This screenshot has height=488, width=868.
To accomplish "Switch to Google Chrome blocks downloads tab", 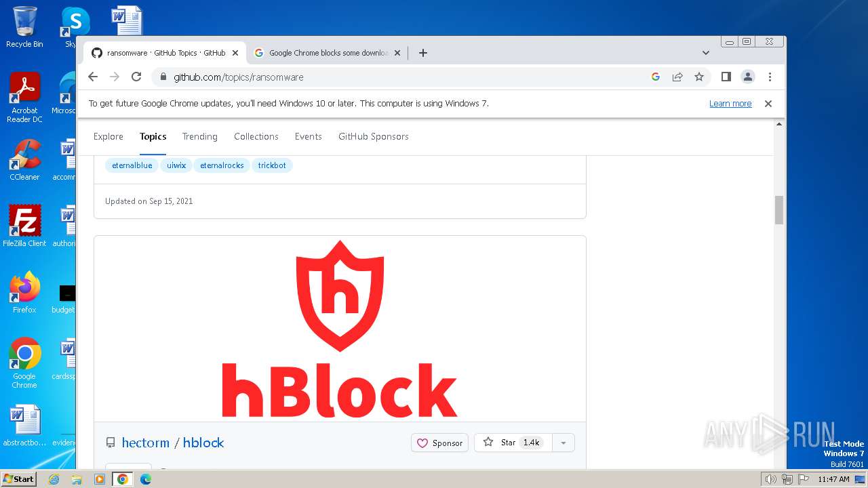I will pos(328,53).
